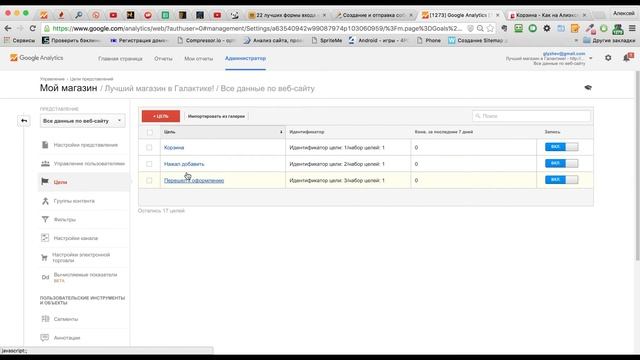This screenshot has width=640, height=360.
Task: Click the Google Analytics logo
Action: pyautogui.click(x=37, y=58)
